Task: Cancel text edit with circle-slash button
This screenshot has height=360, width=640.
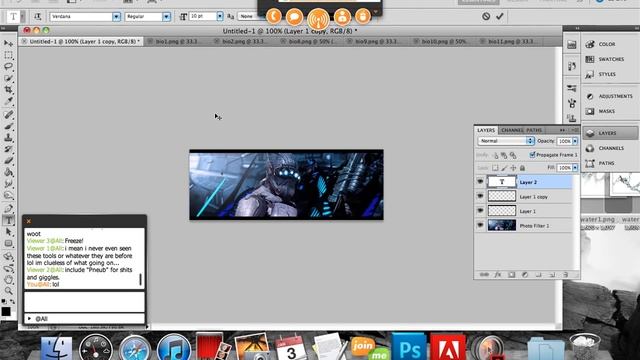Action: click(486, 16)
